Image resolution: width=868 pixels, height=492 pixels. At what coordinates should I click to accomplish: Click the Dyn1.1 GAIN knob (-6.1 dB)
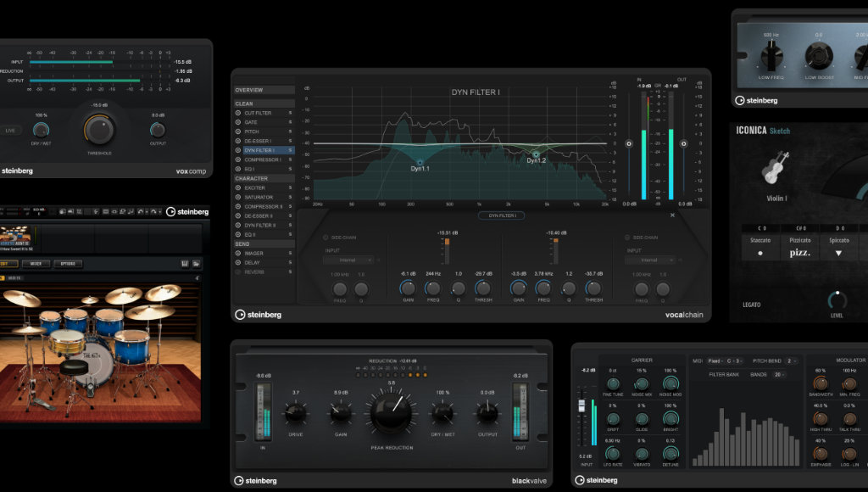408,288
